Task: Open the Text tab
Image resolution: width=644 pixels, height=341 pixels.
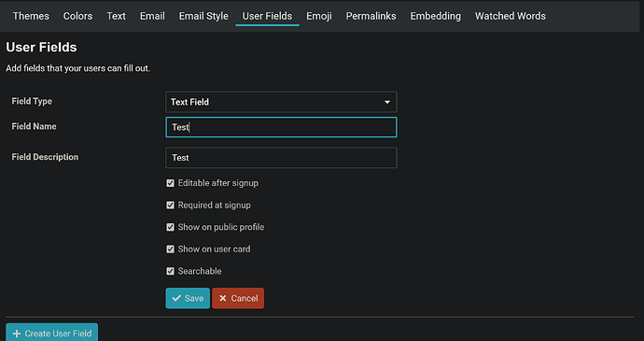Action: pos(117,16)
